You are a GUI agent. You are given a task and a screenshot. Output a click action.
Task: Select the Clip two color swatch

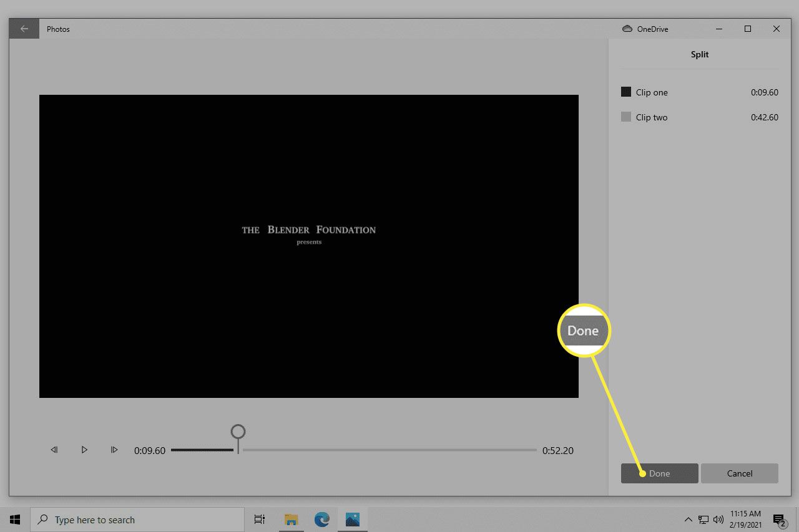tap(626, 117)
